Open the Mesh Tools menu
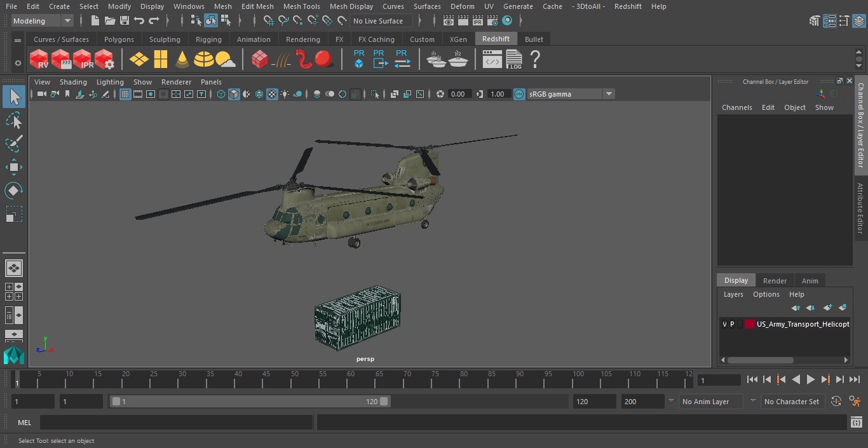868x448 pixels. tap(301, 6)
